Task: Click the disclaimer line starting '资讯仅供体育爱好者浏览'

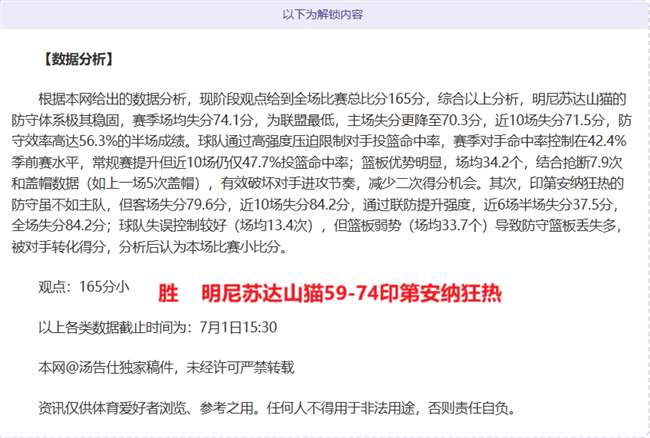Action: [277, 408]
